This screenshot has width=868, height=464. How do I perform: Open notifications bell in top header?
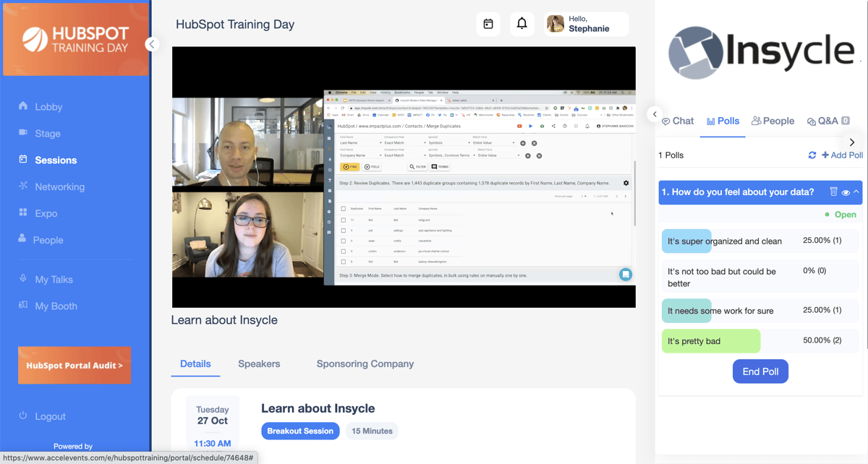pos(522,24)
